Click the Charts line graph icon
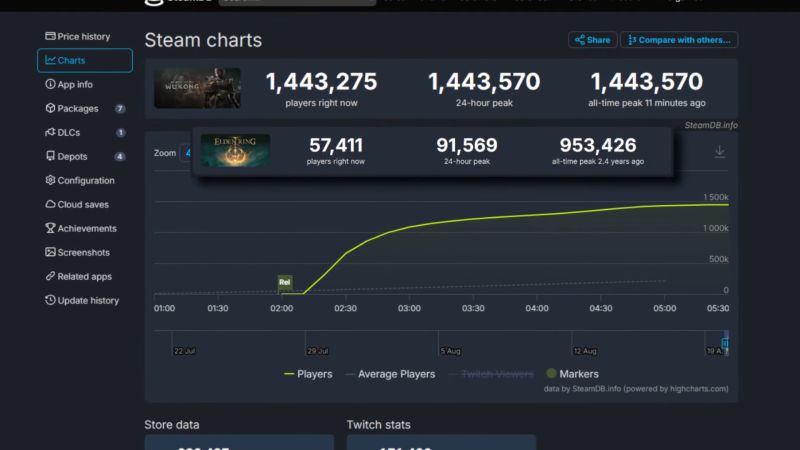Viewport: 800px width, 450px height. coord(50,60)
